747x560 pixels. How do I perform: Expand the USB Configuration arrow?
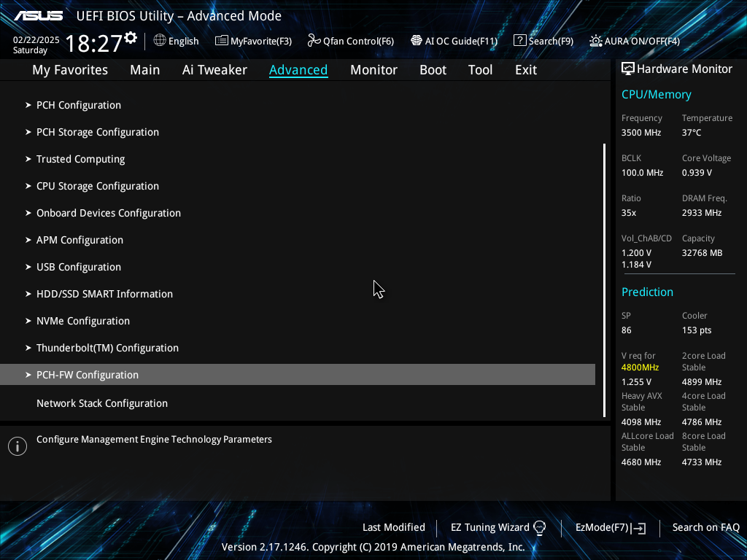[x=28, y=267]
